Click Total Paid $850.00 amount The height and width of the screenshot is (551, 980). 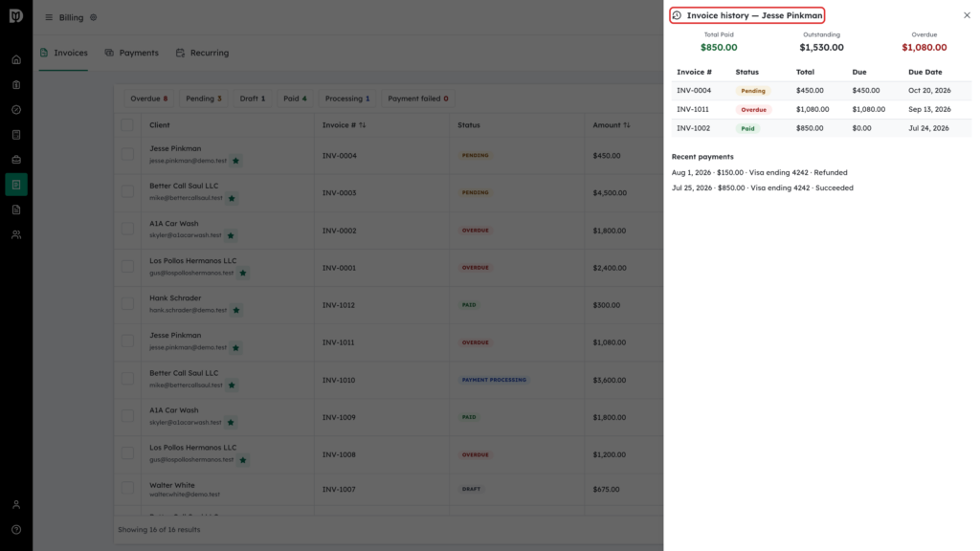click(x=719, y=48)
